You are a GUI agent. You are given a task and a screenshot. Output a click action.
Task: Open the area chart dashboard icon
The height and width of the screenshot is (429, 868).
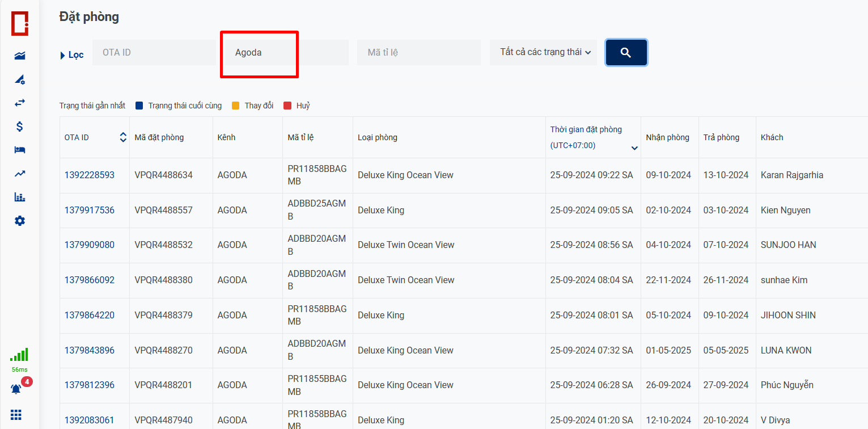click(20, 56)
